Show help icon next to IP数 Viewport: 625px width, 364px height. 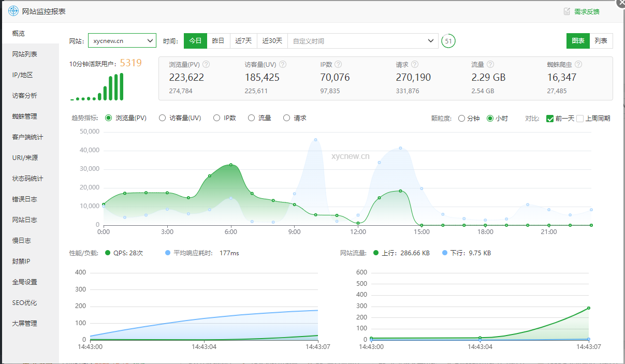(338, 65)
